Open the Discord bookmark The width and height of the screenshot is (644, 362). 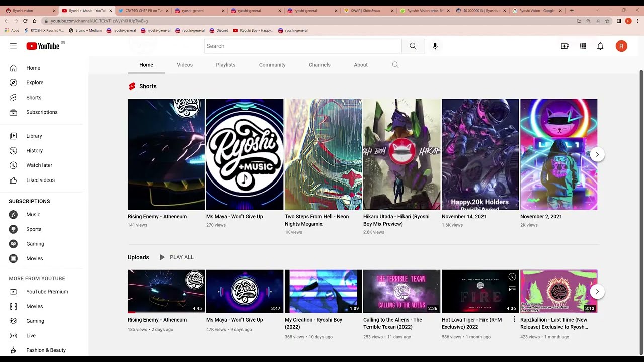click(x=219, y=30)
